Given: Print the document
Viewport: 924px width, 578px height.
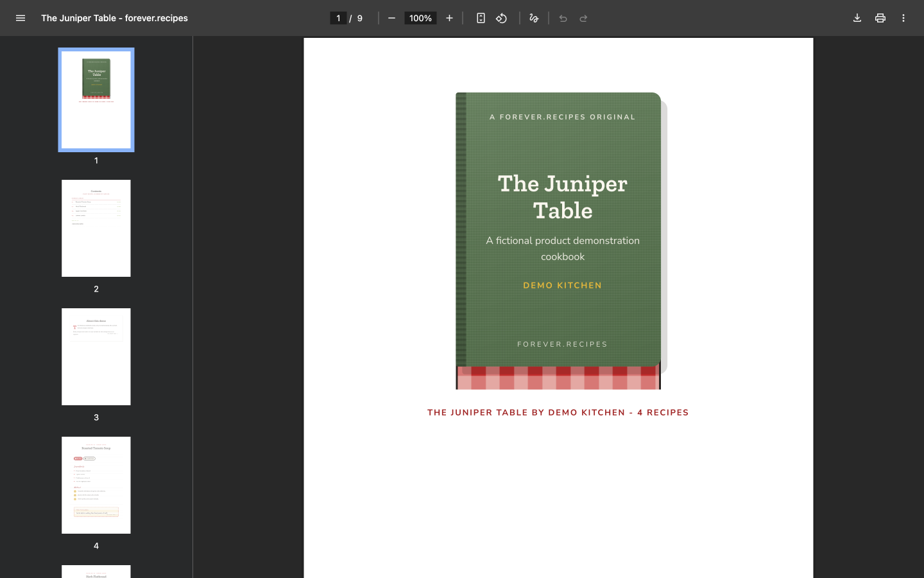Looking at the screenshot, I should click(880, 18).
